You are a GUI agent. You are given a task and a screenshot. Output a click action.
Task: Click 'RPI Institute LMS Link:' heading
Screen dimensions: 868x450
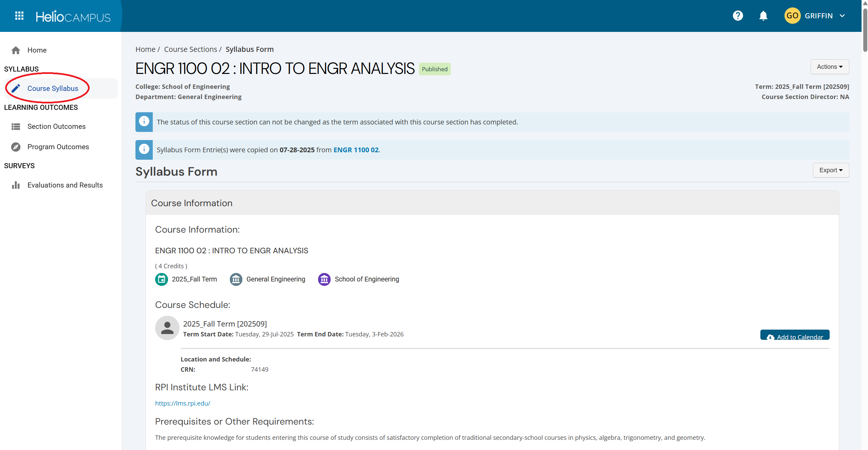click(202, 387)
